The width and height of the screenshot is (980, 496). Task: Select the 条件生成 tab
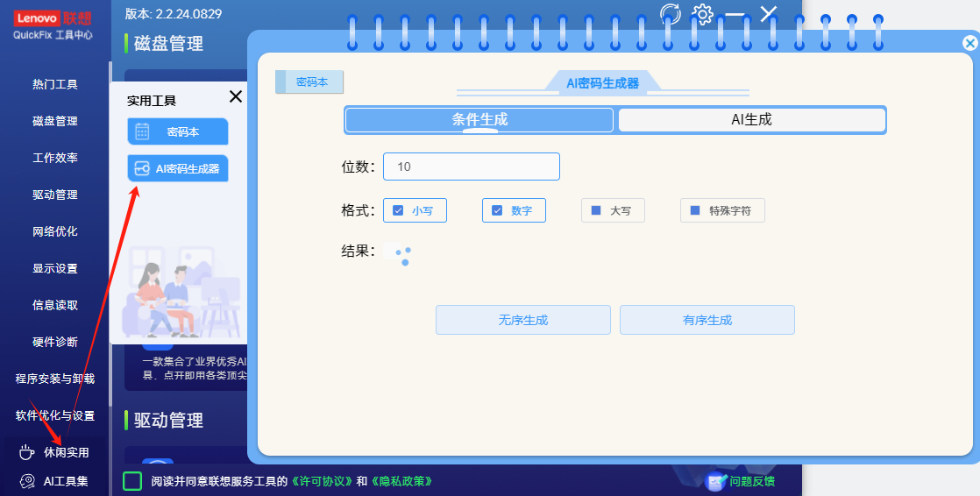tap(479, 120)
